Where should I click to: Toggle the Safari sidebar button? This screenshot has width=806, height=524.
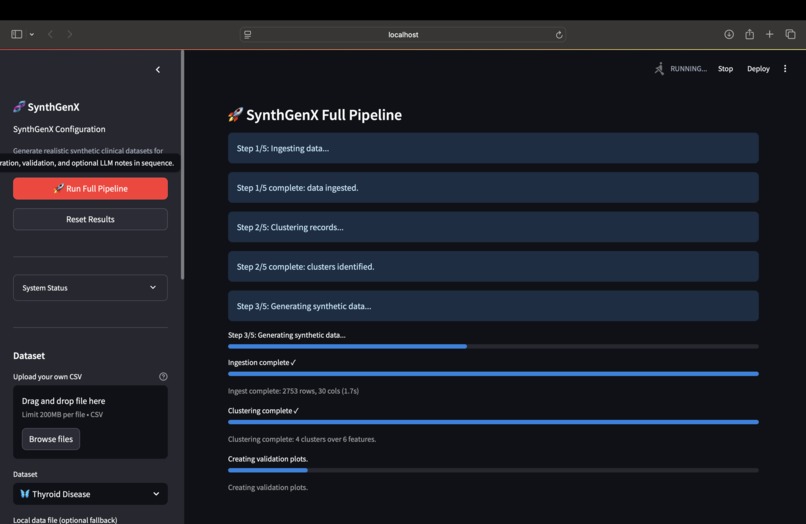click(16, 34)
